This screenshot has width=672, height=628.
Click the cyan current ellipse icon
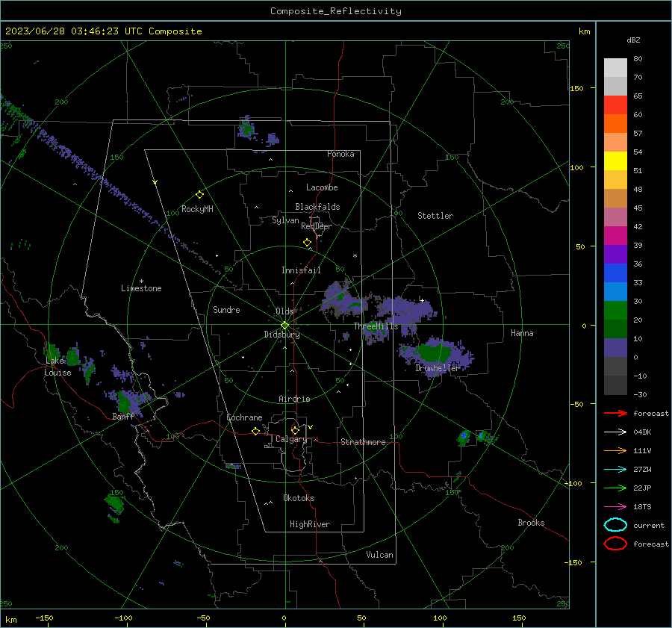click(x=615, y=525)
